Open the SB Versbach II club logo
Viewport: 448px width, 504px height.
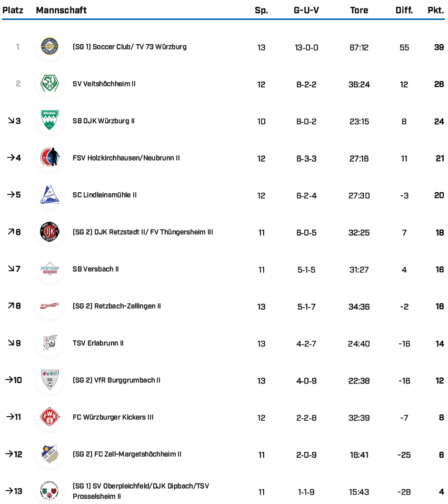point(50,269)
